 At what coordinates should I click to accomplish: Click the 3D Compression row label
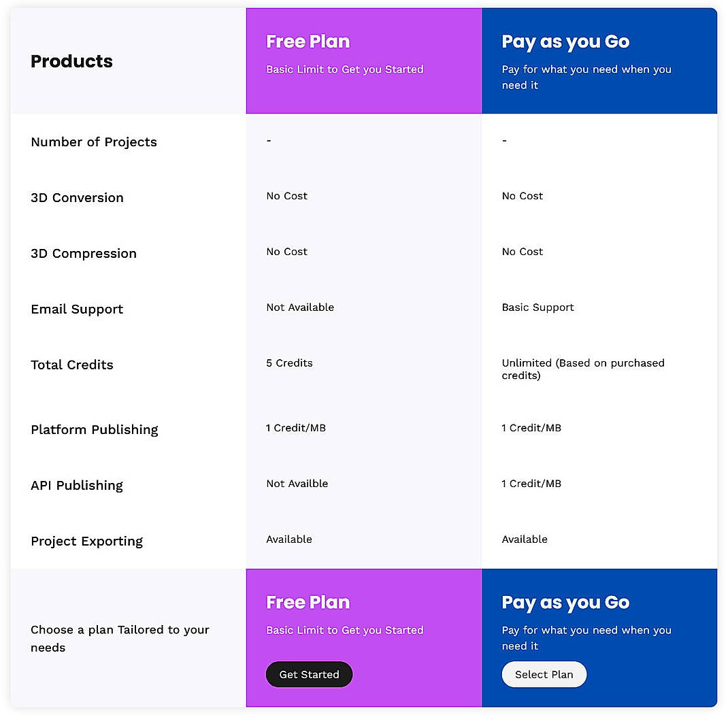click(x=83, y=254)
